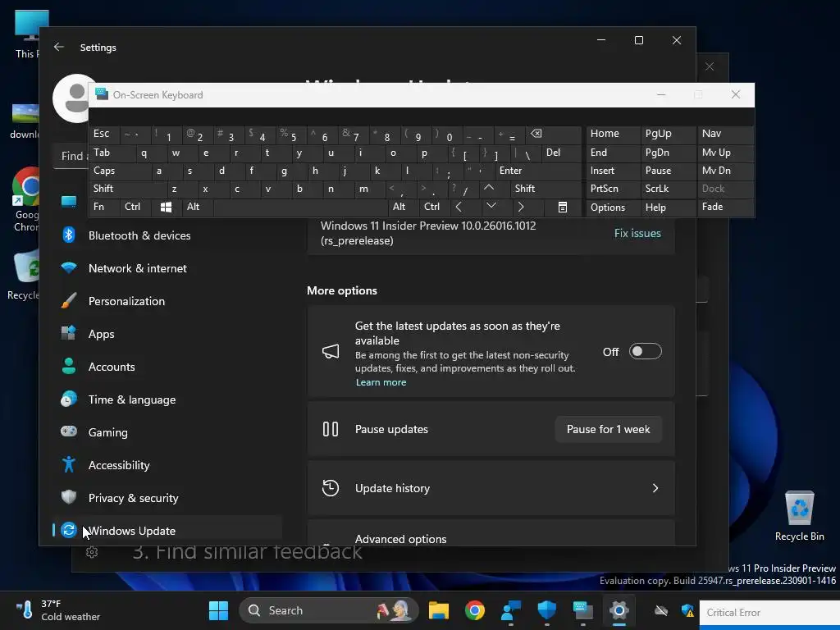The image size is (840, 630).
Task: Toggle the left Ctrl key
Action: tap(135, 207)
